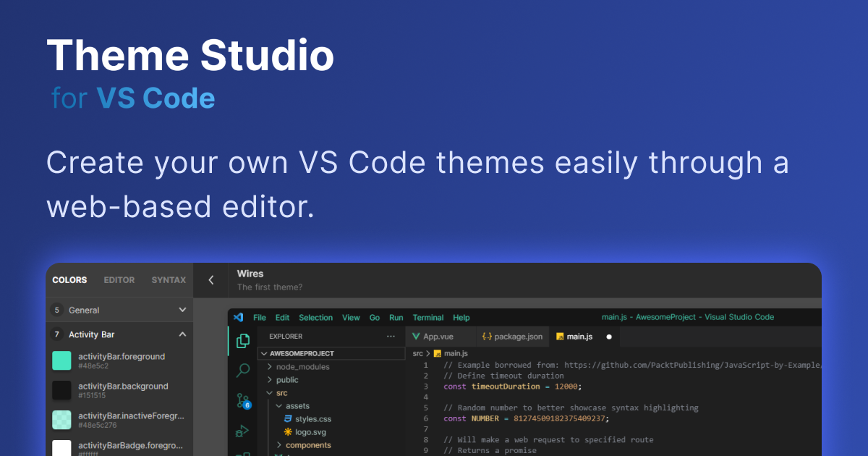The height and width of the screenshot is (456, 868).
Task: Open the Selection menu
Action: click(x=316, y=318)
